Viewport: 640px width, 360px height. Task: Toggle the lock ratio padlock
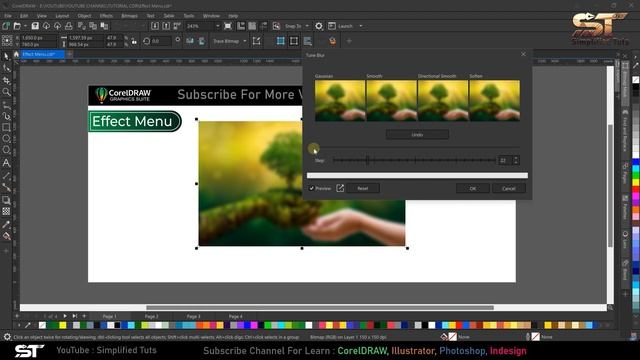[x=134, y=41]
